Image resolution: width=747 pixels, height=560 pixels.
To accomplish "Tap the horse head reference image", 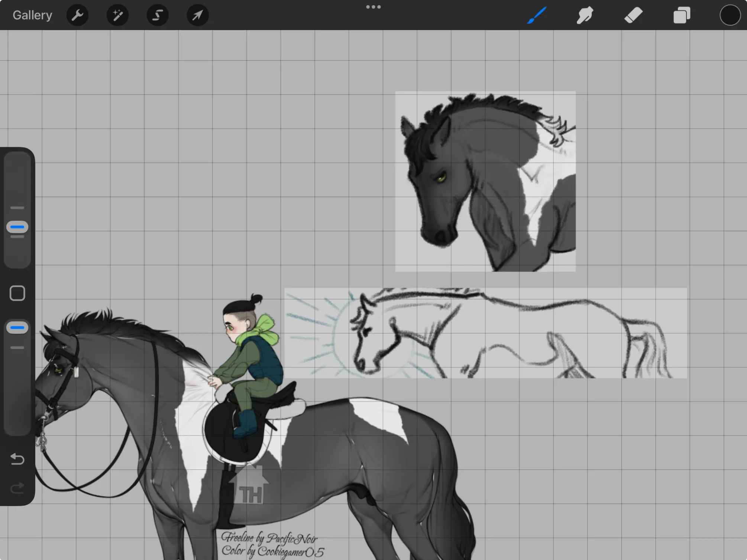I will tap(485, 181).
